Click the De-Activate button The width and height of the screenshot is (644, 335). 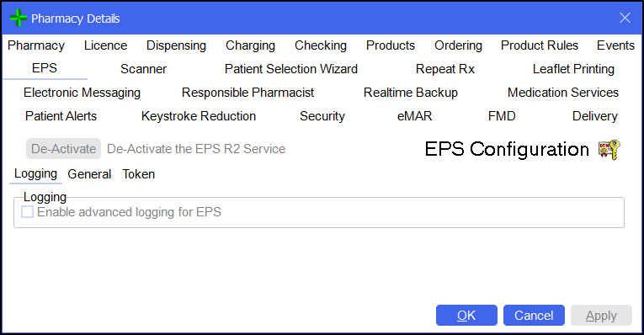tap(64, 149)
